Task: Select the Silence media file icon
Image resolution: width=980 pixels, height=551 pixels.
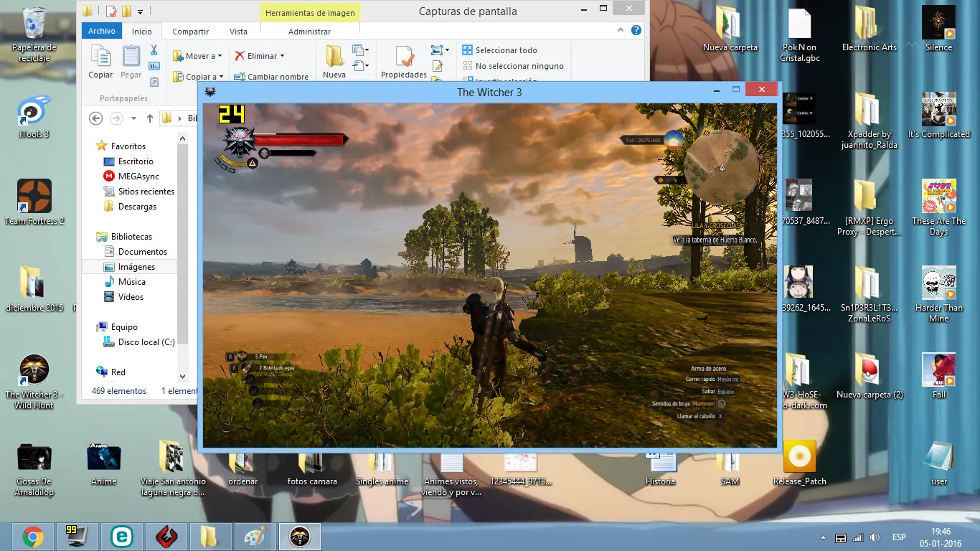Action: click(x=938, y=30)
